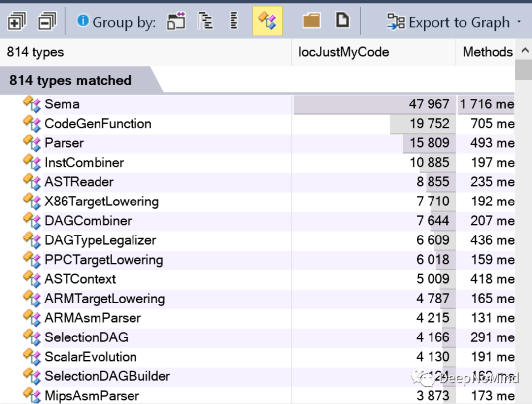The image size is (532, 404).
Task: Toggle off the highlighted group by types icon
Action: (x=267, y=21)
